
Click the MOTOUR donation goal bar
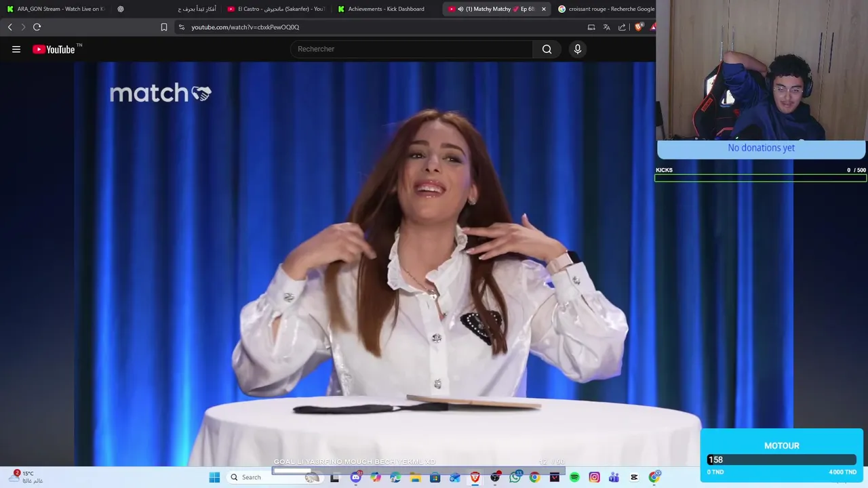pyautogui.click(x=781, y=460)
